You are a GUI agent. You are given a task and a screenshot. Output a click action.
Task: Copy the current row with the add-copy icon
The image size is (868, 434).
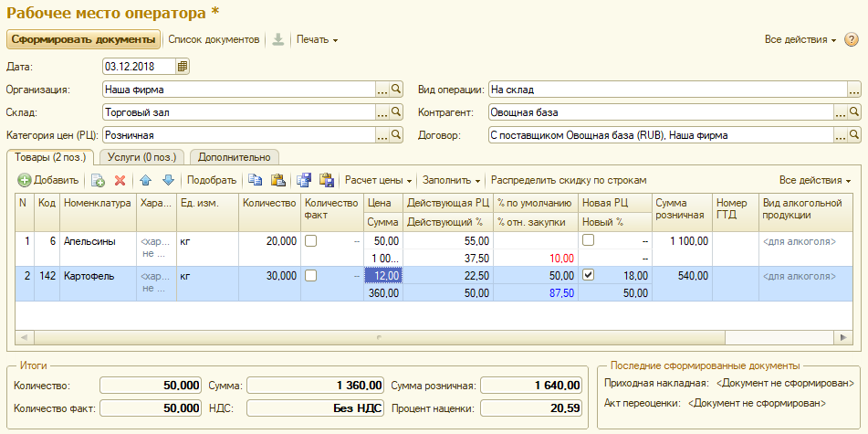(98, 180)
